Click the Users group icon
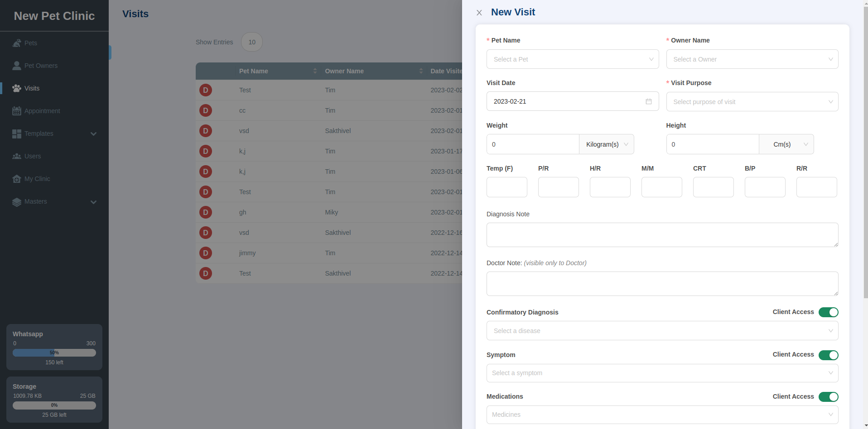The width and height of the screenshot is (868, 429). [17, 156]
